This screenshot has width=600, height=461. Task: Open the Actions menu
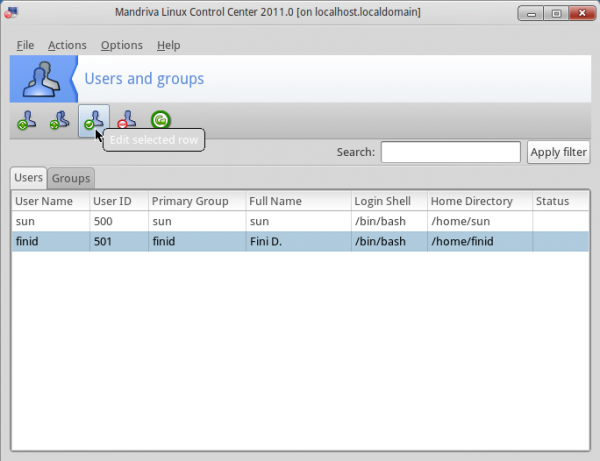click(67, 45)
